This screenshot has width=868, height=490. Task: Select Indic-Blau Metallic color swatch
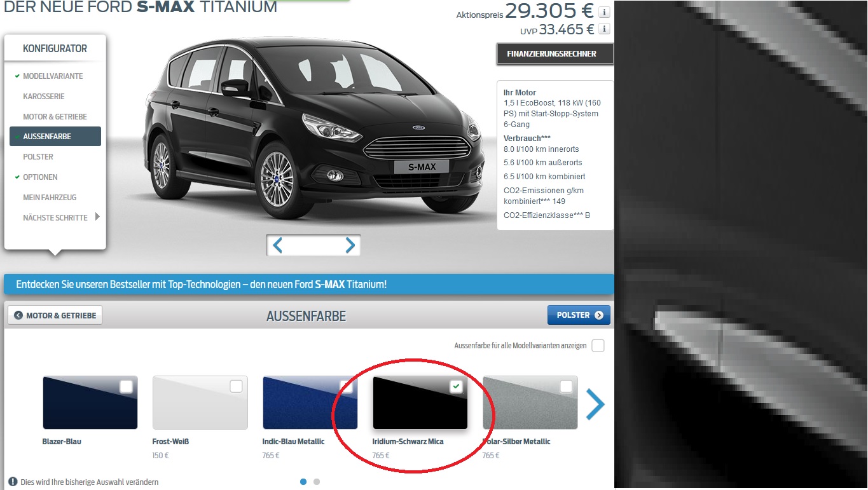[x=310, y=403]
